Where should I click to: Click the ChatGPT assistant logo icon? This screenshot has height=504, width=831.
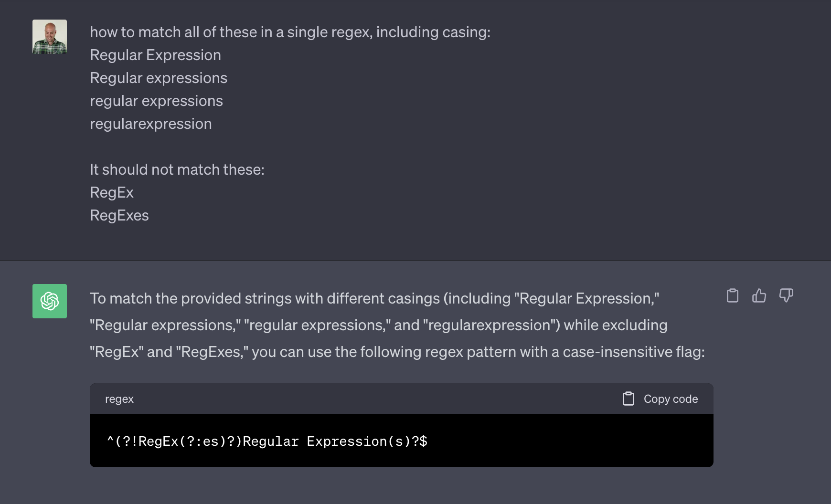[x=49, y=301]
